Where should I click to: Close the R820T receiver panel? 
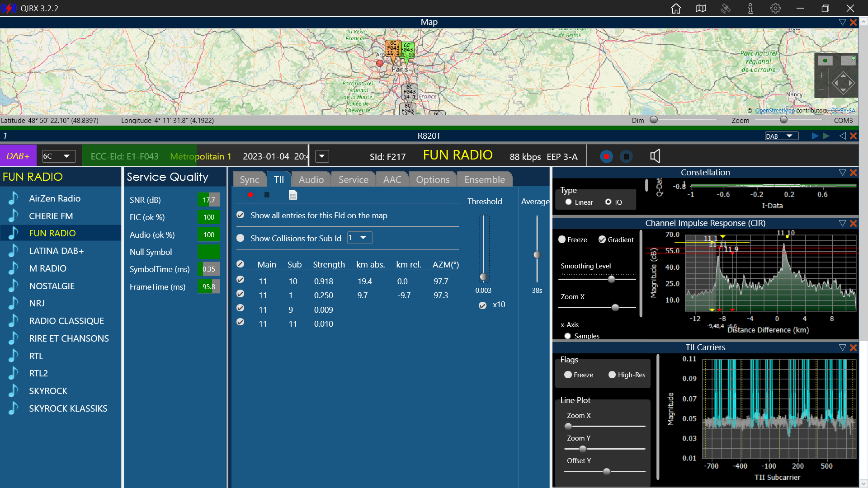pyautogui.click(x=854, y=136)
